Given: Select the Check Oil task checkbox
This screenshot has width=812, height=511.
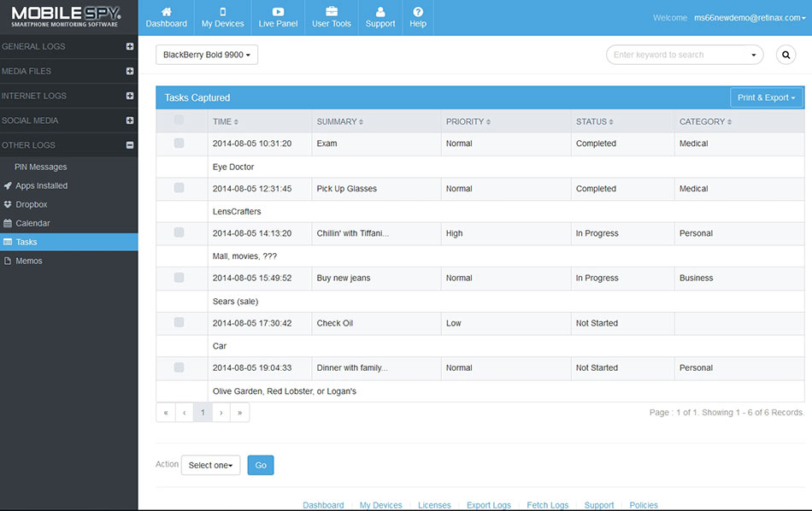Looking at the screenshot, I should pos(179,322).
